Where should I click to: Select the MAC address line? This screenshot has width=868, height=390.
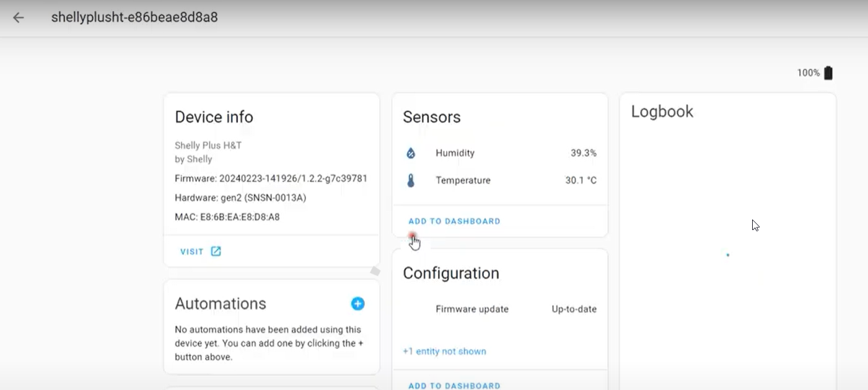(x=227, y=217)
